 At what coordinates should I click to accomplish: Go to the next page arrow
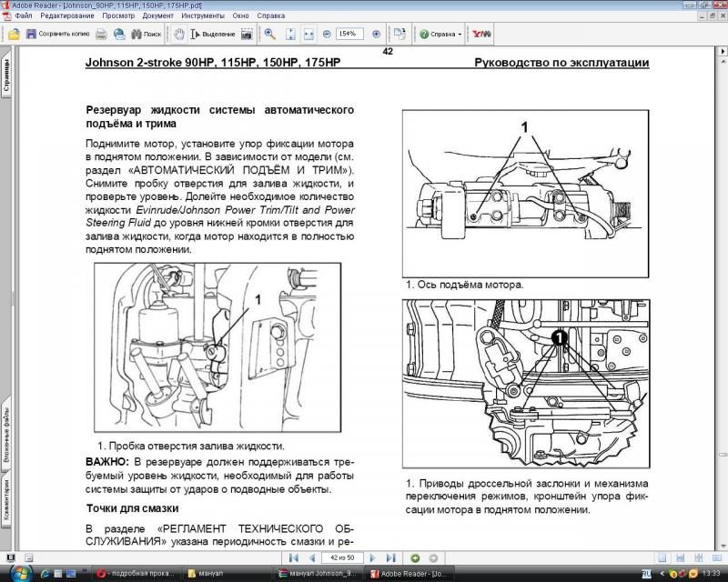[x=372, y=557]
